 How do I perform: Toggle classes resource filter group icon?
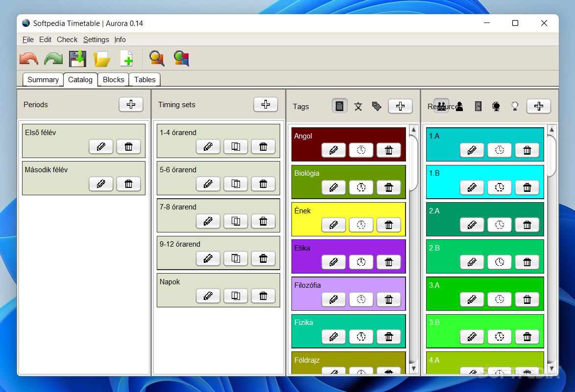point(441,106)
